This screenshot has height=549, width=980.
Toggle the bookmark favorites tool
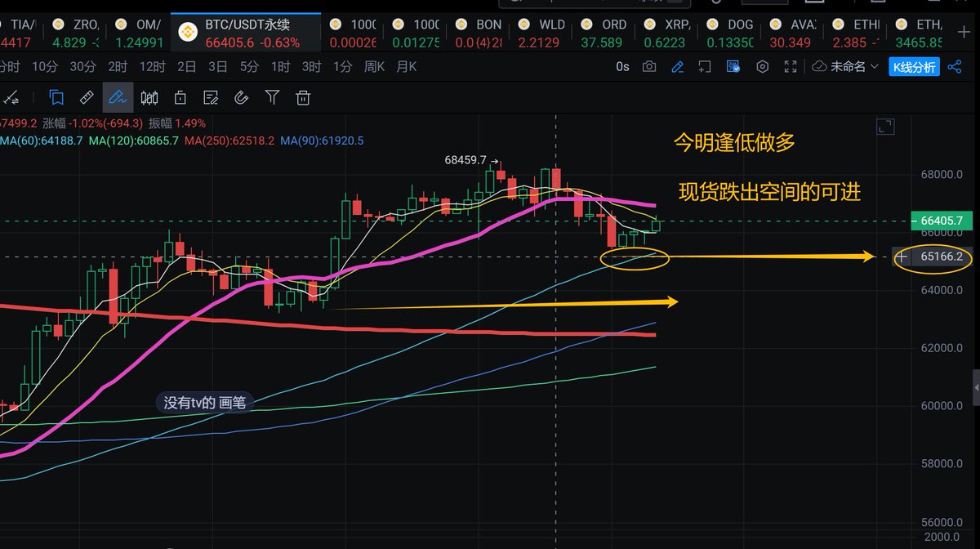56,97
